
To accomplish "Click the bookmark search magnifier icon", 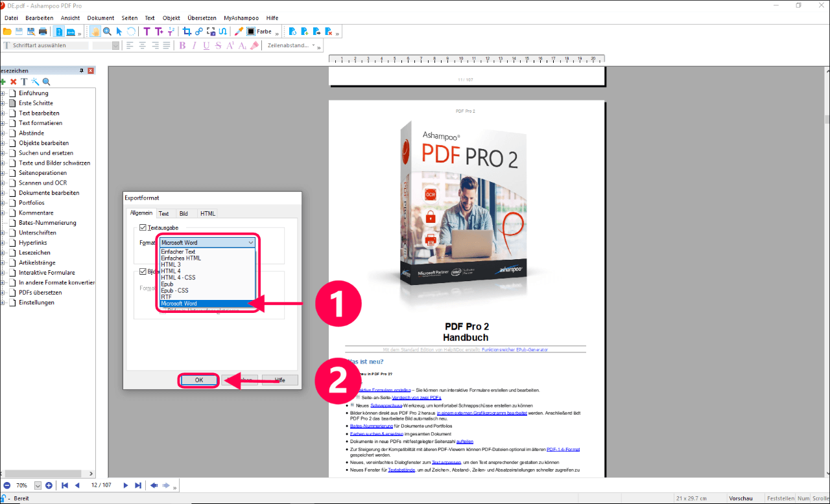I will point(46,82).
